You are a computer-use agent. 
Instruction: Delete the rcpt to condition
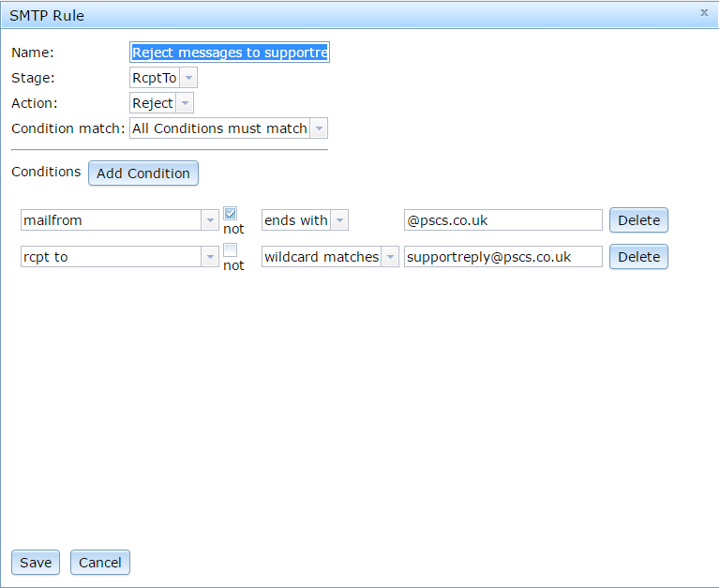(638, 257)
